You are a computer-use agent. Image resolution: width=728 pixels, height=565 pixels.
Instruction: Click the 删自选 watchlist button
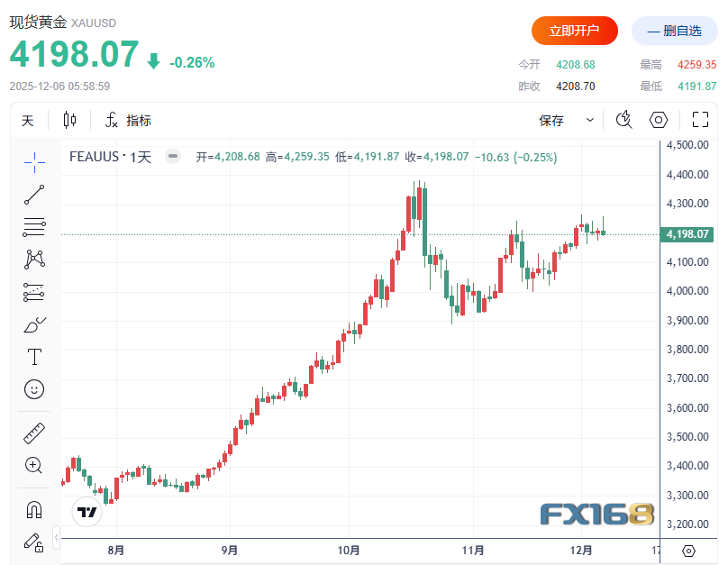coord(674,31)
